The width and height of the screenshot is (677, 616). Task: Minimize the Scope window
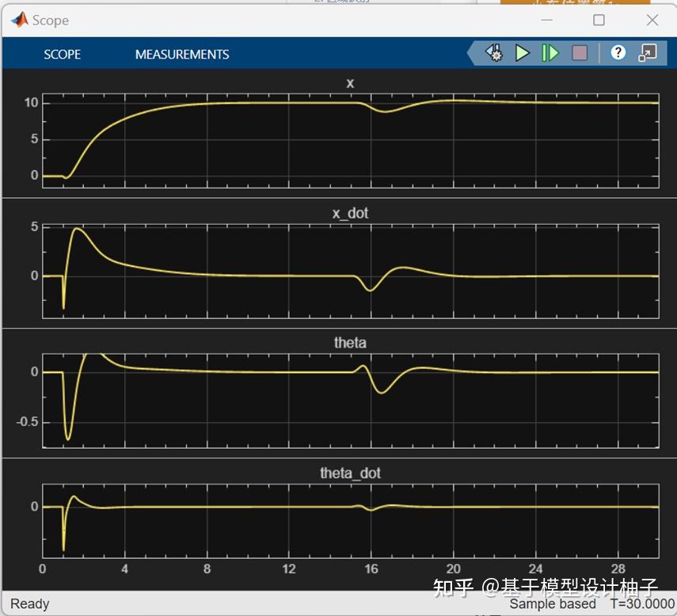[546, 20]
